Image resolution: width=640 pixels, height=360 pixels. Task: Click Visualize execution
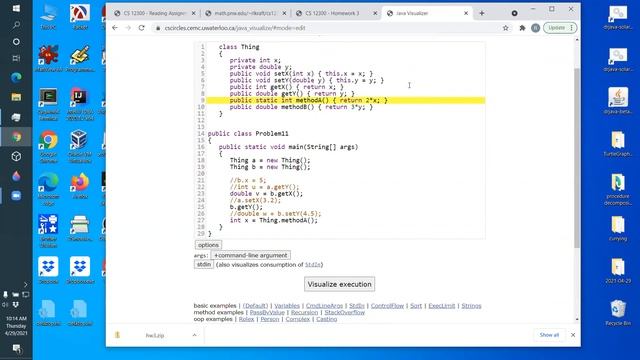[339, 284]
